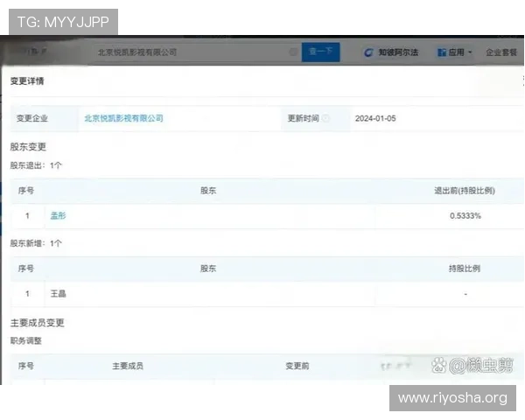The image size is (525, 420).
Task: Click the 股东变更 section title
Action: 28,147
